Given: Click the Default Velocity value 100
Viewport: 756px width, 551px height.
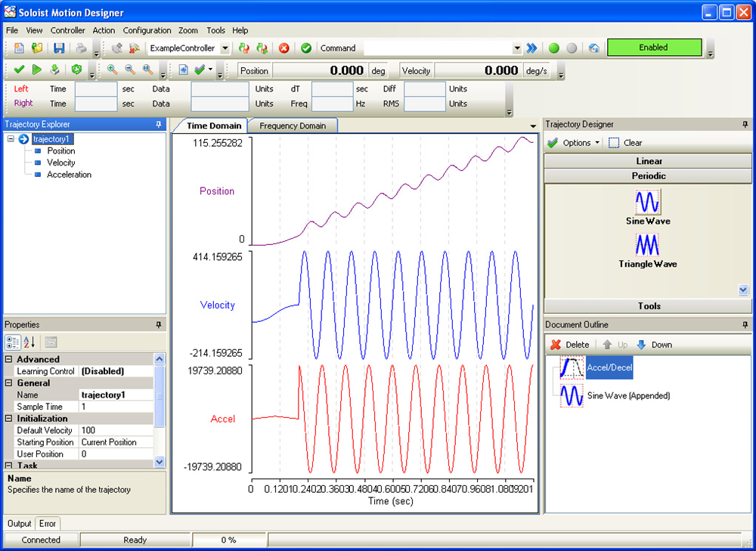Looking at the screenshot, I should click(x=116, y=430).
